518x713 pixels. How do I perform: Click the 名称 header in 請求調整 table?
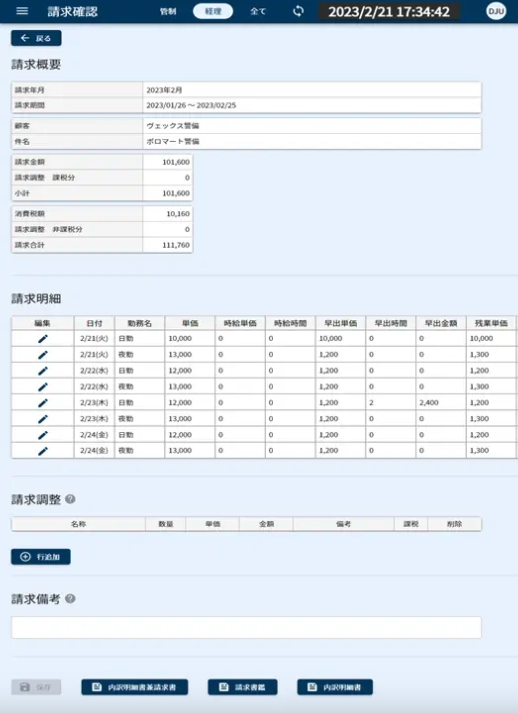pyautogui.click(x=78, y=524)
